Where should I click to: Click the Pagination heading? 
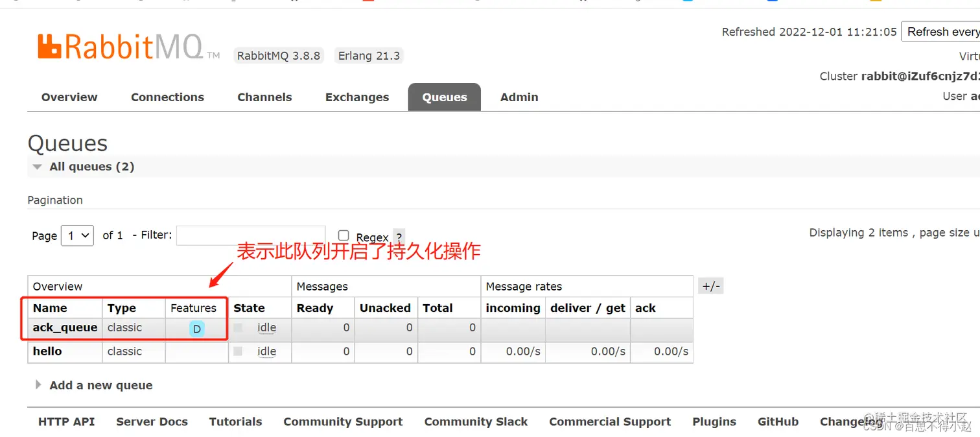pos(55,200)
